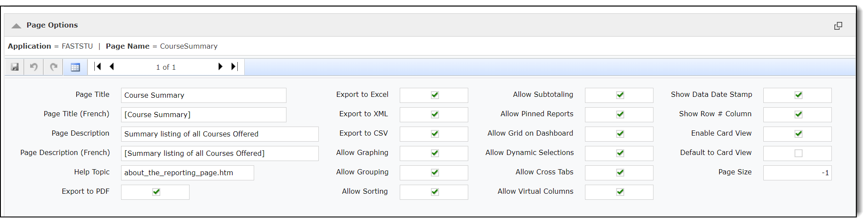Click the Redo arrow icon
Viewport: 868px width, 223px height.
point(53,67)
